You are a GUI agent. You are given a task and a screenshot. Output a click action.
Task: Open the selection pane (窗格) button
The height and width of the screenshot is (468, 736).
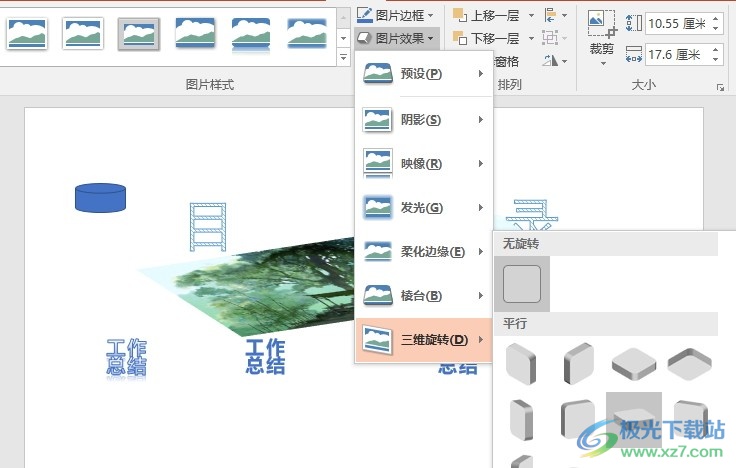[x=506, y=61]
